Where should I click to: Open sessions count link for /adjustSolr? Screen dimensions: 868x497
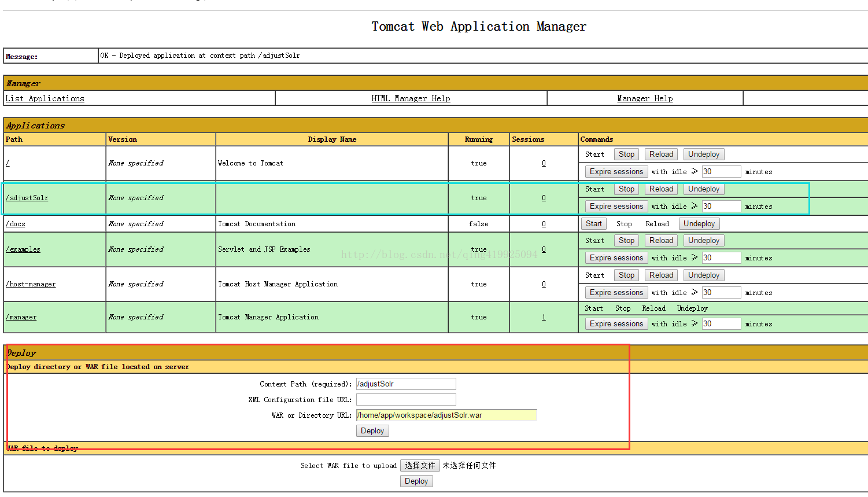click(544, 198)
